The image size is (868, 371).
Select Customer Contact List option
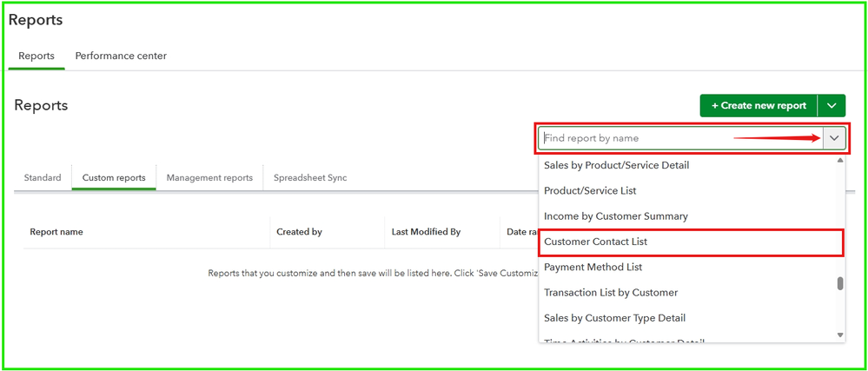tap(595, 242)
